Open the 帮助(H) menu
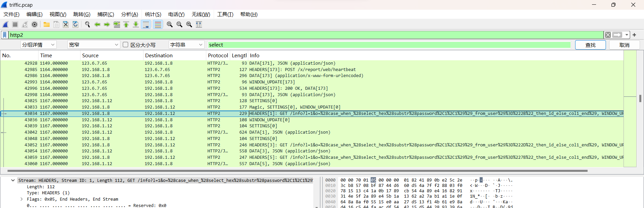The width and height of the screenshot is (644, 208). [249, 14]
